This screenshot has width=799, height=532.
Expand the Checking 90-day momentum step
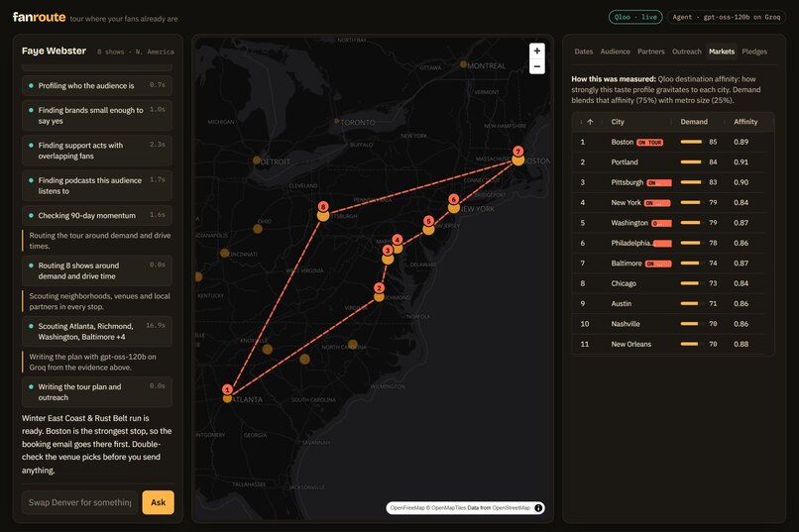tap(97, 215)
